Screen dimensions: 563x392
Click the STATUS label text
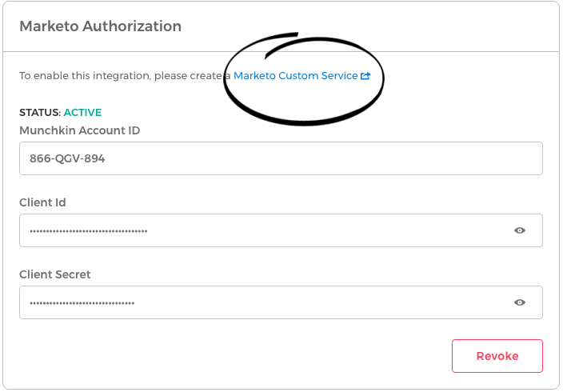pos(39,113)
